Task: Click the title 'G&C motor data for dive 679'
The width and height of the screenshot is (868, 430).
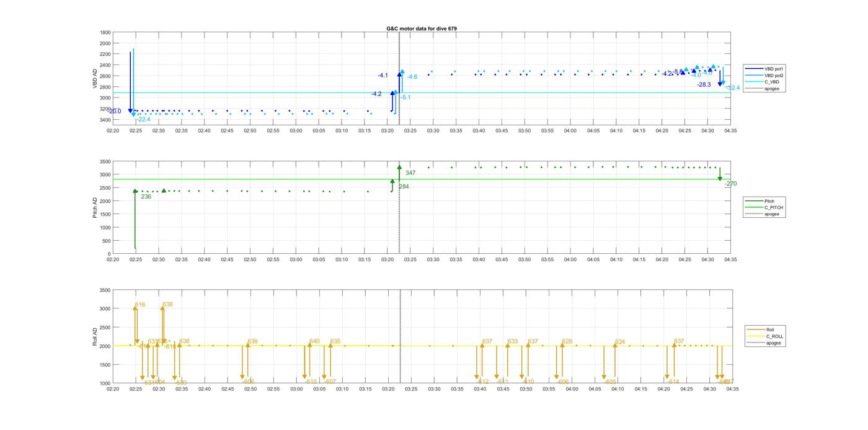Action: (x=422, y=29)
